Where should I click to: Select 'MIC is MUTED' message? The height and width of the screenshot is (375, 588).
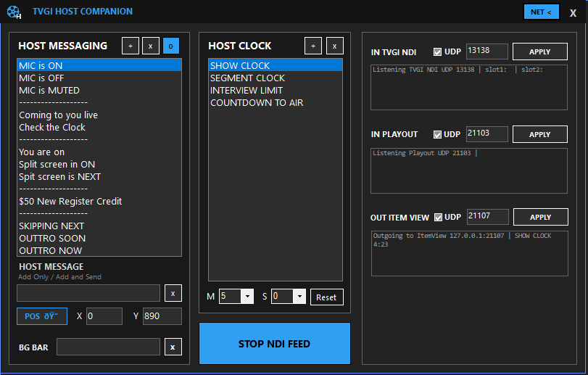[x=99, y=91]
